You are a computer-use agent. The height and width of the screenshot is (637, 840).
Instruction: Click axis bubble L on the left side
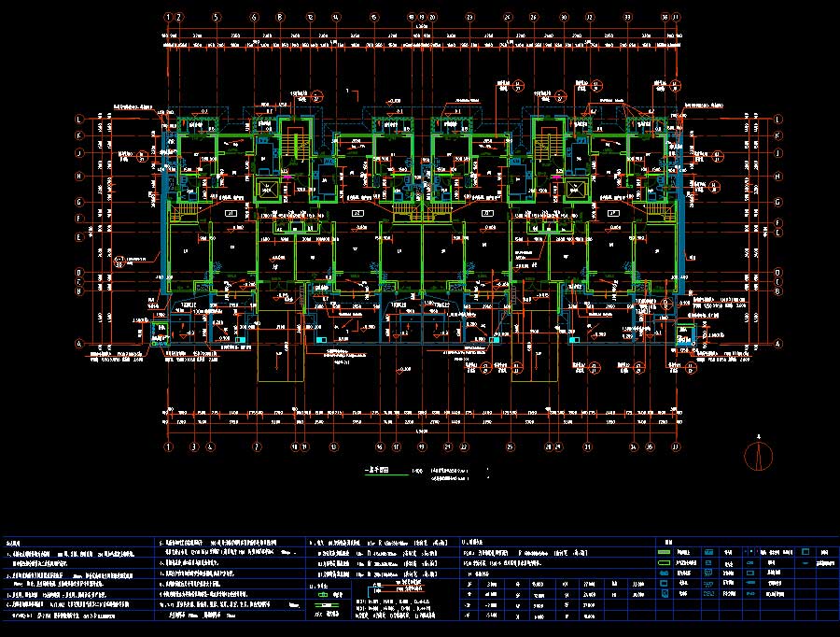point(80,120)
